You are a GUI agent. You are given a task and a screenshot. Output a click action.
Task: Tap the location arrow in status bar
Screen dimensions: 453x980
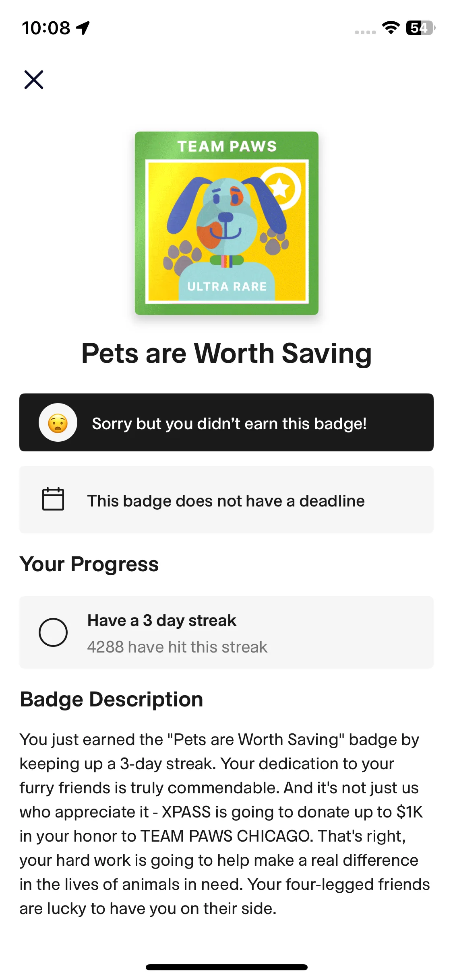83,28
